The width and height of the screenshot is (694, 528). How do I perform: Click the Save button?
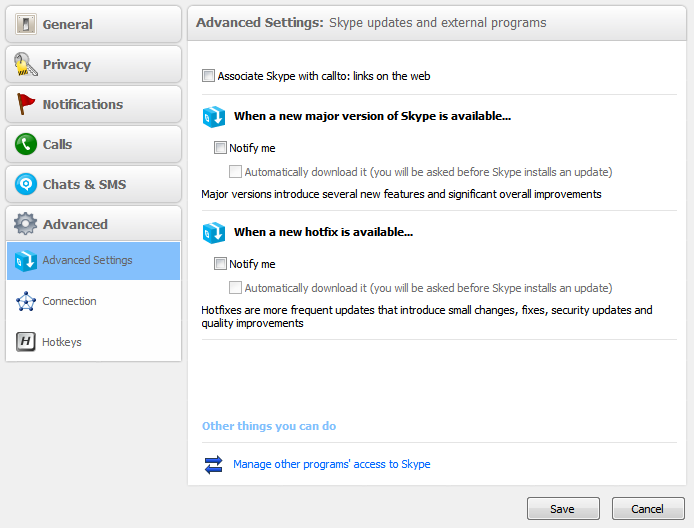[563, 509]
